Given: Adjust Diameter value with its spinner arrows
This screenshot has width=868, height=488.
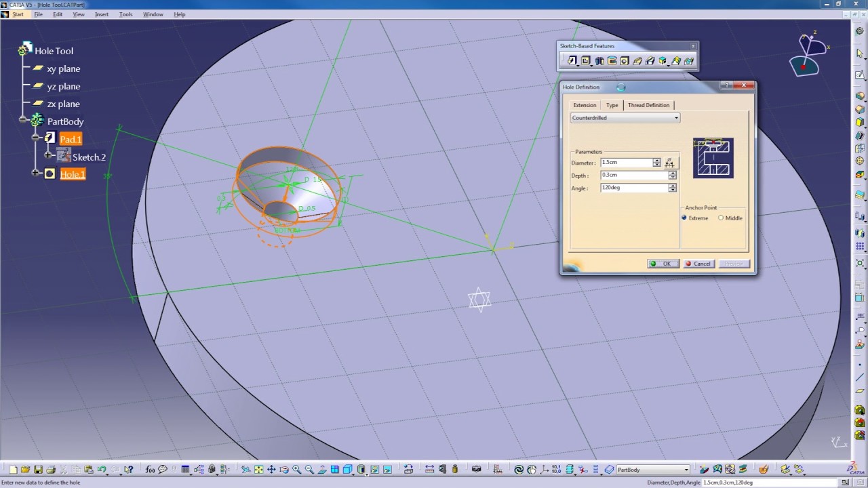Looking at the screenshot, I should pos(656,163).
